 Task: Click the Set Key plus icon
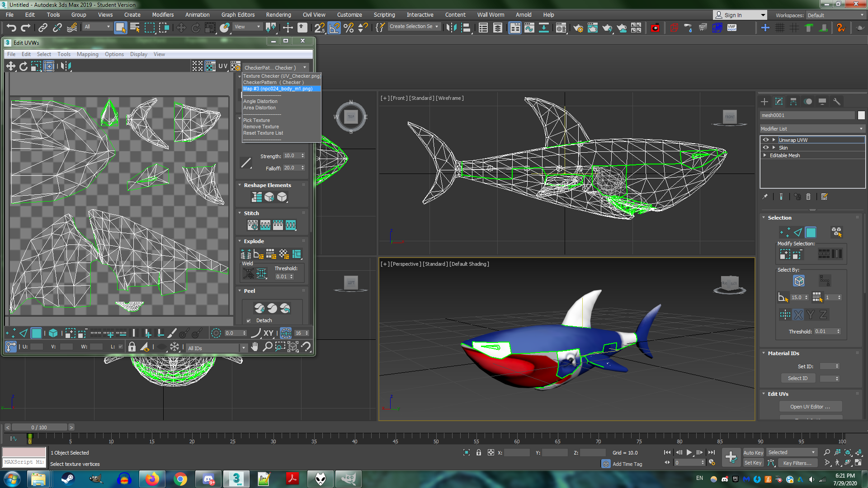(731, 457)
